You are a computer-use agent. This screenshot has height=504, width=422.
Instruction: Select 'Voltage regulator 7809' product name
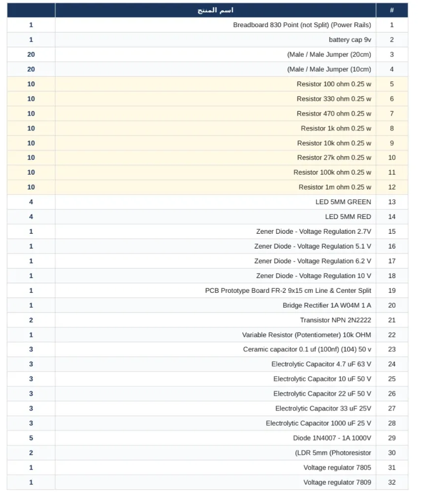pos(337,483)
